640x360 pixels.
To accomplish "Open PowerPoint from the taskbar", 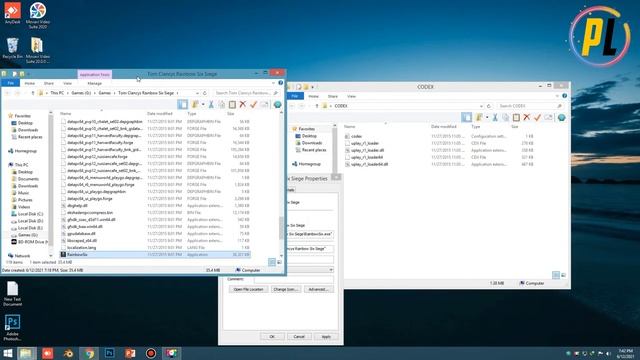I will pyautogui.click(x=130, y=353).
